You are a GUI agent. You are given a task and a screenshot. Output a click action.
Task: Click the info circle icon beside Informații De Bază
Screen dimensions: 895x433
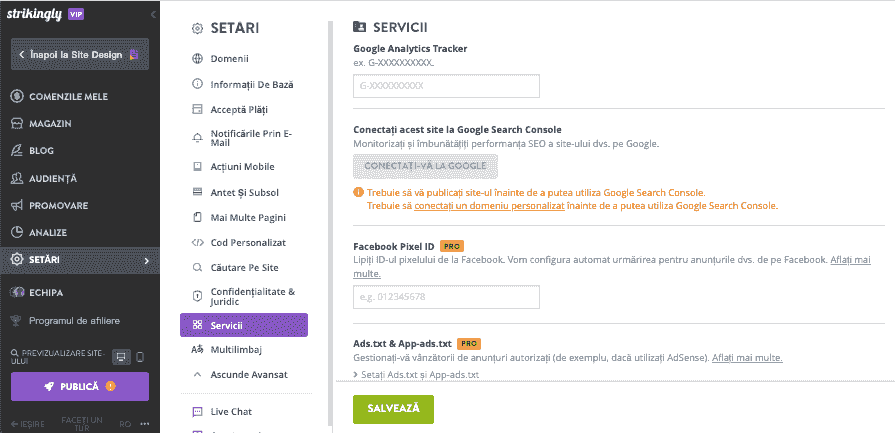(197, 84)
